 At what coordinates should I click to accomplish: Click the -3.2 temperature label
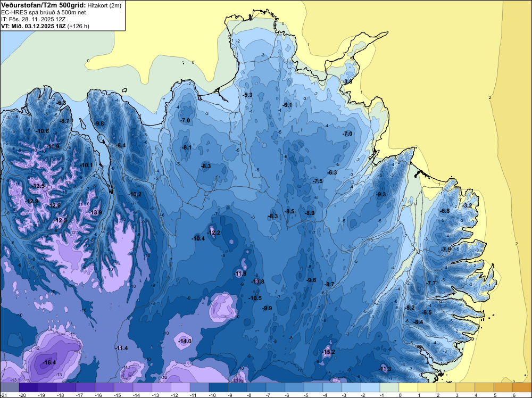[x=467, y=205]
